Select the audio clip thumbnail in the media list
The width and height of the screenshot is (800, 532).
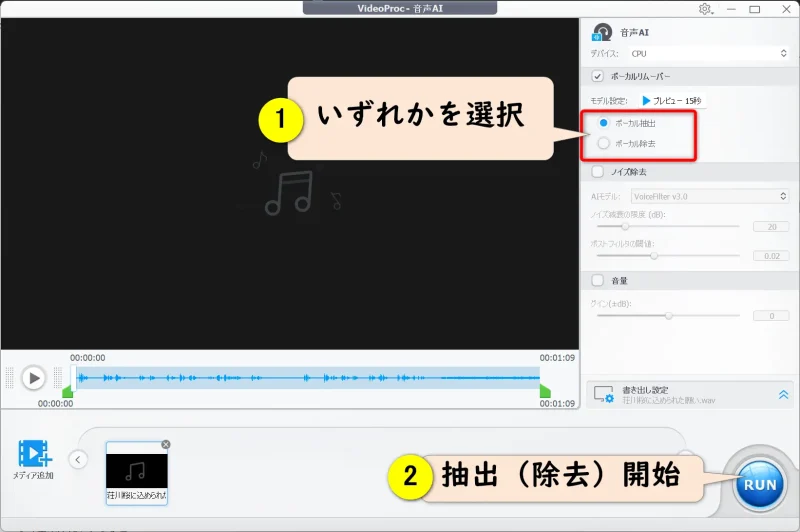pos(137,473)
